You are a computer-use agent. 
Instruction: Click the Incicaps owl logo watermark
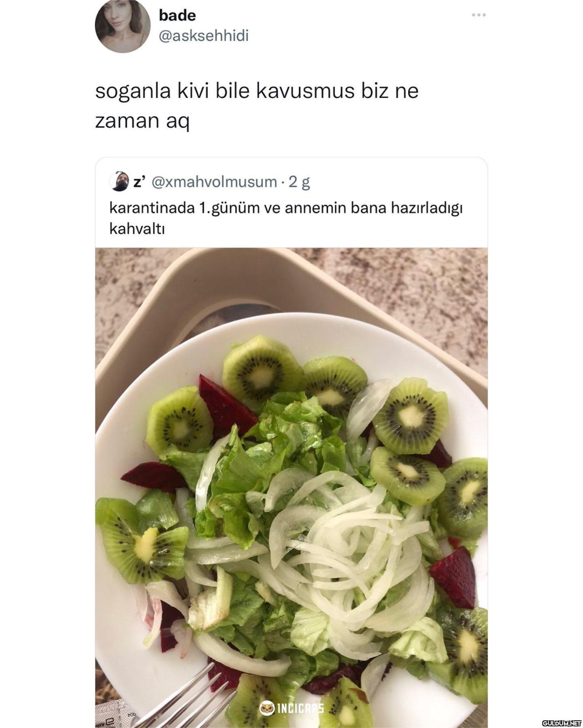coord(267,708)
